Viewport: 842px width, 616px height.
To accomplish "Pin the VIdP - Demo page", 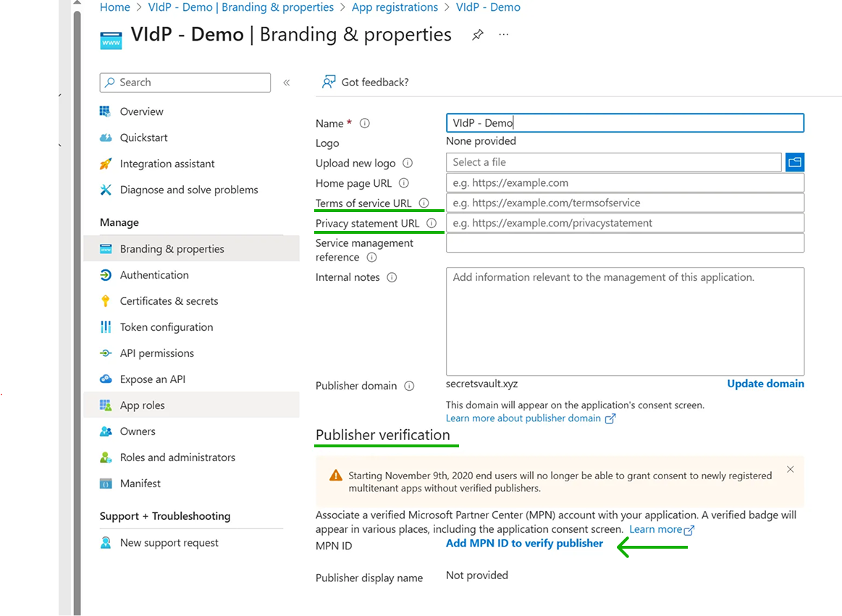I will pyautogui.click(x=478, y=35).
